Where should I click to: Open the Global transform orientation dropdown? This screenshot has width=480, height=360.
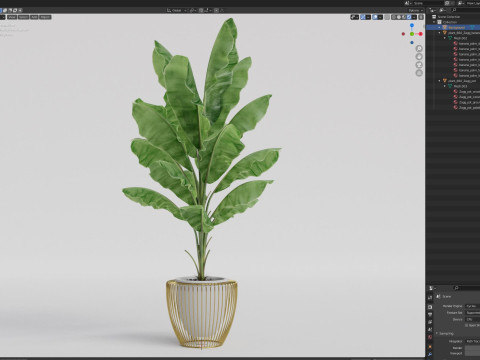pos(176,10)
